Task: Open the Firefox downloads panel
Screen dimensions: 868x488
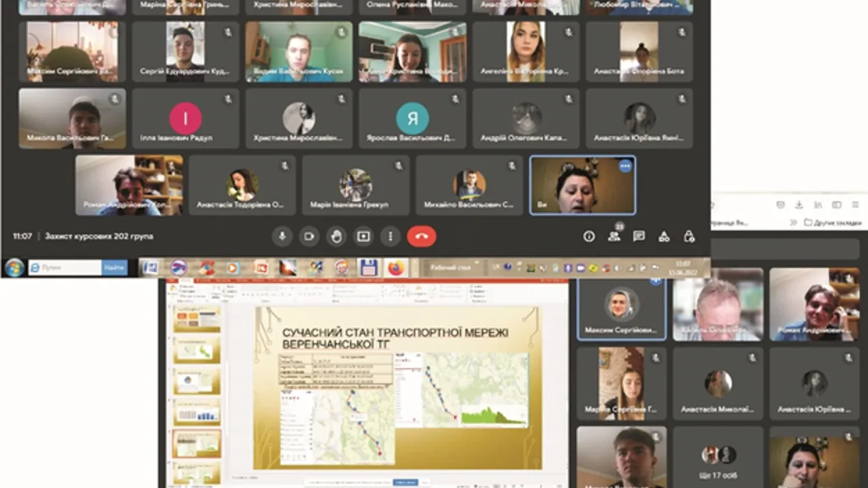Action: [799, 204]
